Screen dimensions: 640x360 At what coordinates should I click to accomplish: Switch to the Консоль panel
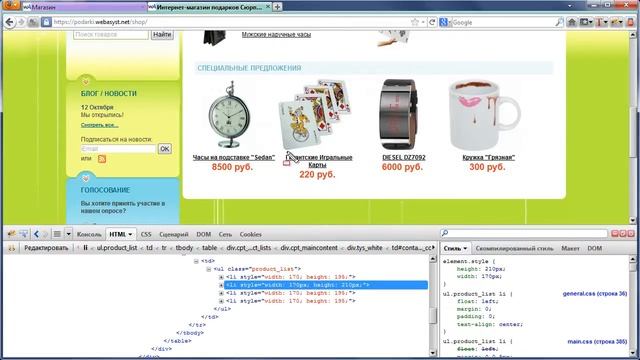(x=89, y=234)
